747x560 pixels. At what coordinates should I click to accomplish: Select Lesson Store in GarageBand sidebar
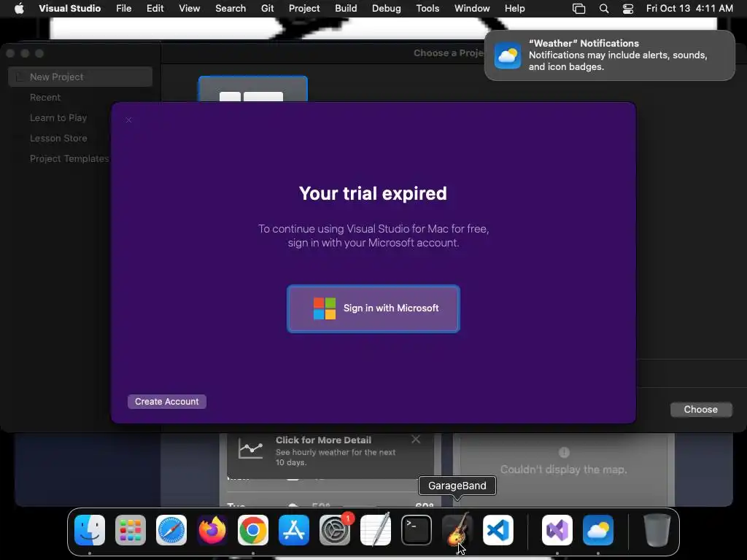tap(58, 138)
